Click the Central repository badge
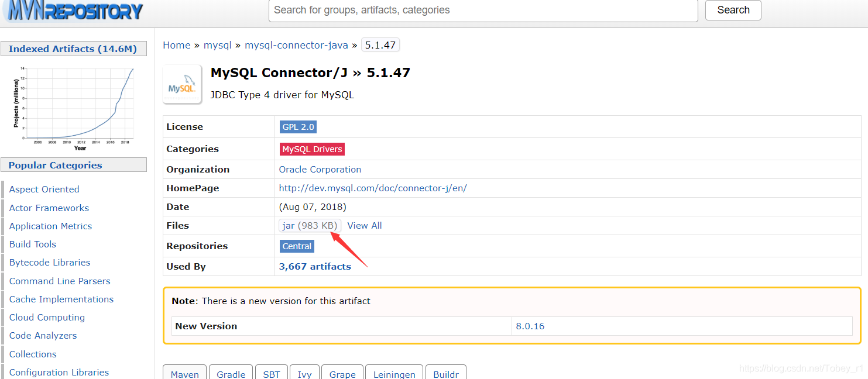Image resolution: width=868 pixels, height=379 pixels. click(297, 246)
